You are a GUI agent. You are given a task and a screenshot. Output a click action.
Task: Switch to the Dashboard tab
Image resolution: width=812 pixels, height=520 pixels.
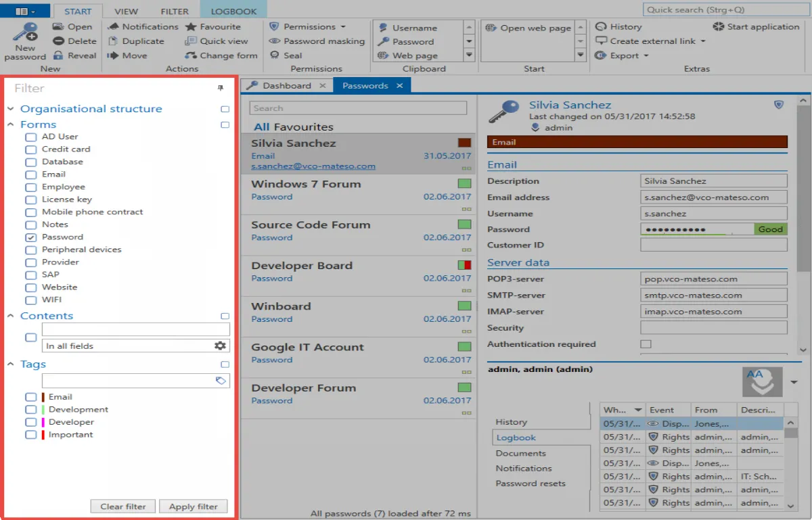point(286,86)
